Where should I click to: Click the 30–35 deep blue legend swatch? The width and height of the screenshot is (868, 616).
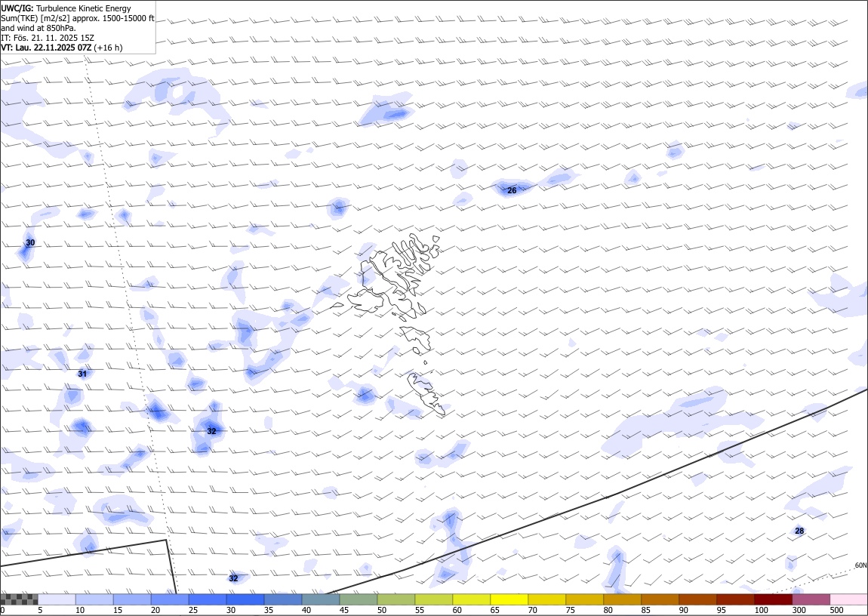pos(245,599)
